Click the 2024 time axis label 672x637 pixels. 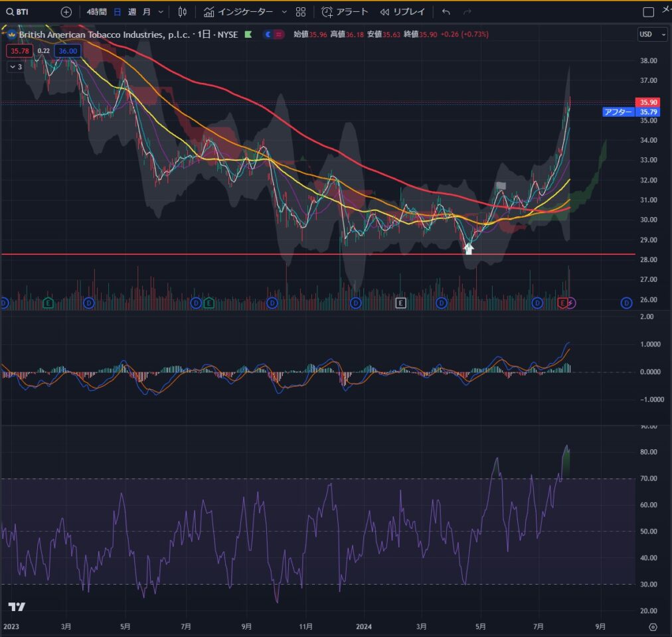point(364,627)
